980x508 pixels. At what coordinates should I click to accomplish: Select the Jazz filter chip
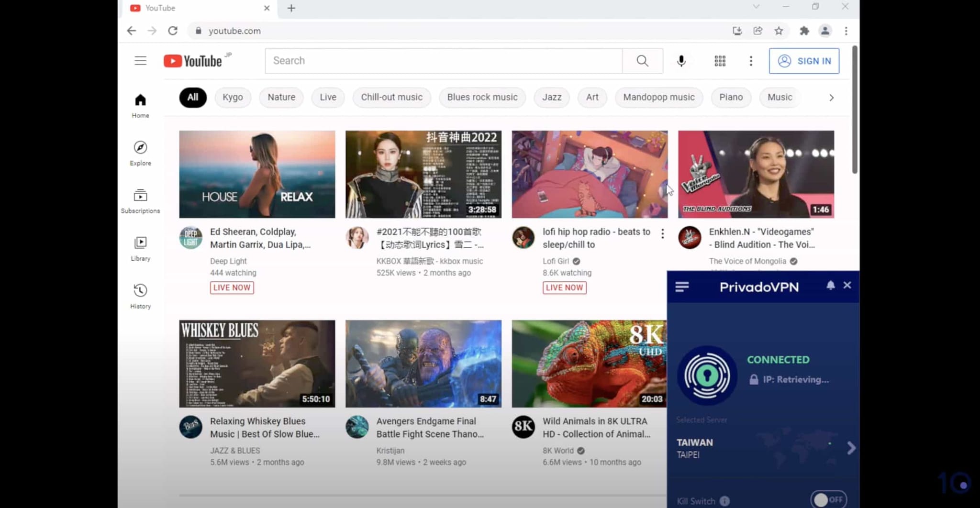click(552, 97)
